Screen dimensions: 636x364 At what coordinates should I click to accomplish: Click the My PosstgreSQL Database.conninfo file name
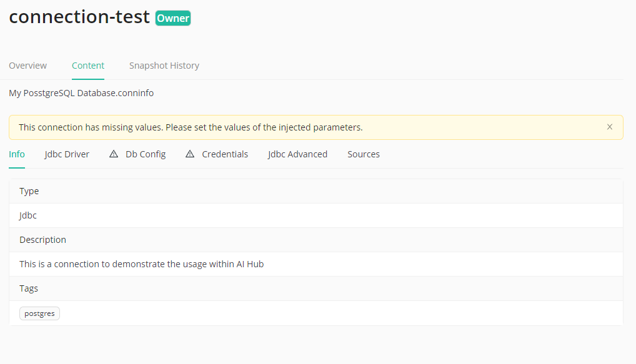click(81, 93)
